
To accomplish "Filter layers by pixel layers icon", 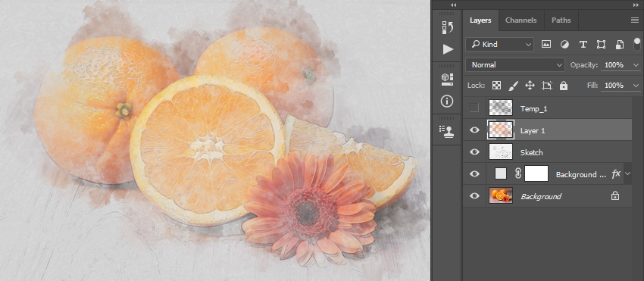I will [x=546, y=45].
